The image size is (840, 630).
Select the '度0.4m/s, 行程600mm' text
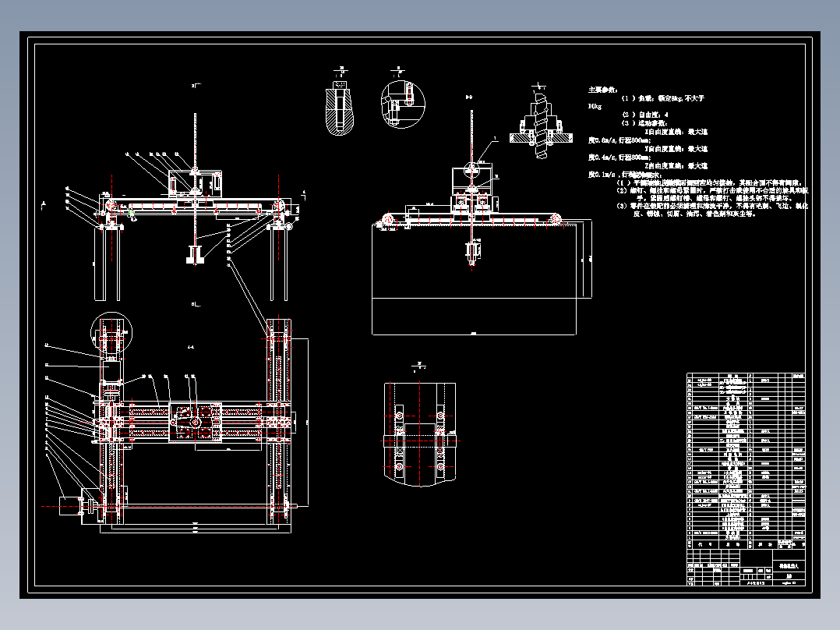click(619, 157)
